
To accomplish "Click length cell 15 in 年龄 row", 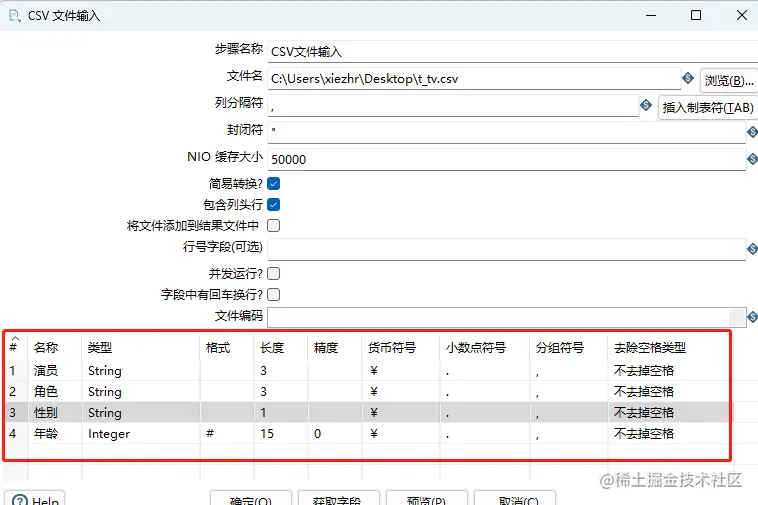I will 281,433.
